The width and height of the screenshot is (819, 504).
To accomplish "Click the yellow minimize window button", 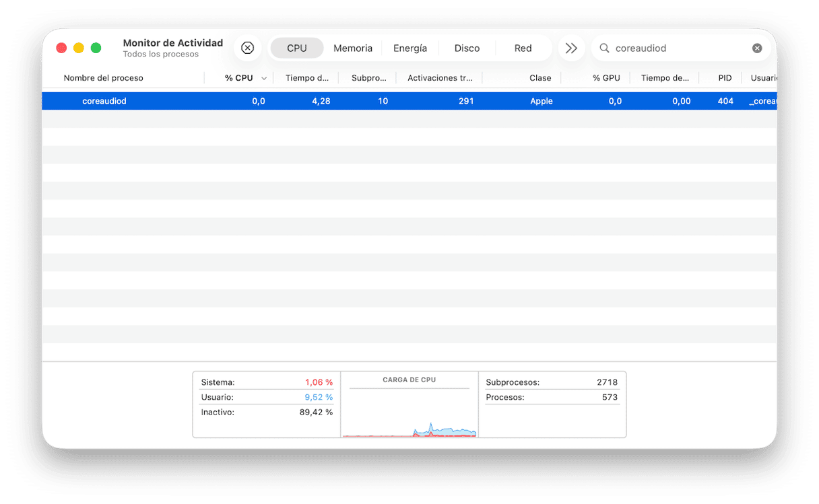I will (79, 48).
